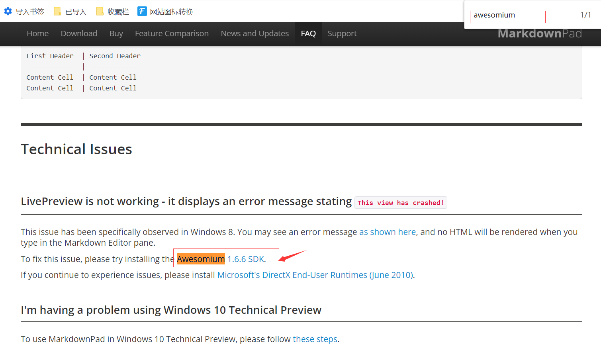601x364 pixels.
Task: Open the 1.6.6 SDK link
Action: click(x=245, y=259)
